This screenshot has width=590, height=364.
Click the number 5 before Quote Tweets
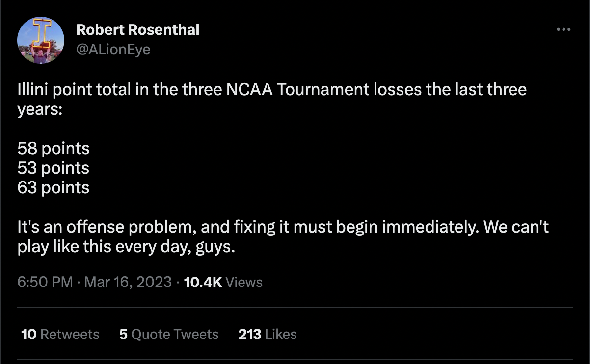(x=123, y=334)
